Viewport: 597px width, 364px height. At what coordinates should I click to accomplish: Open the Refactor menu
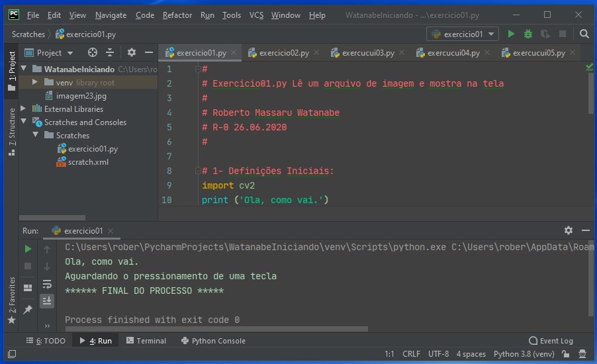177,15
